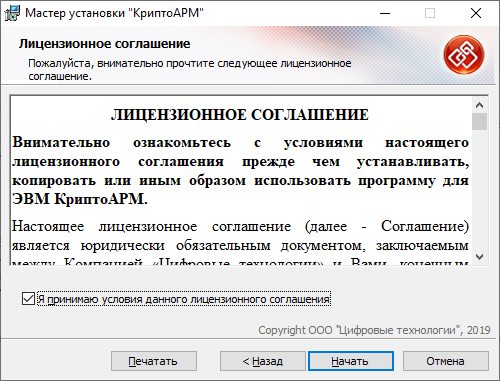Click the checkbox label about accepting license terms

point(184,299)
